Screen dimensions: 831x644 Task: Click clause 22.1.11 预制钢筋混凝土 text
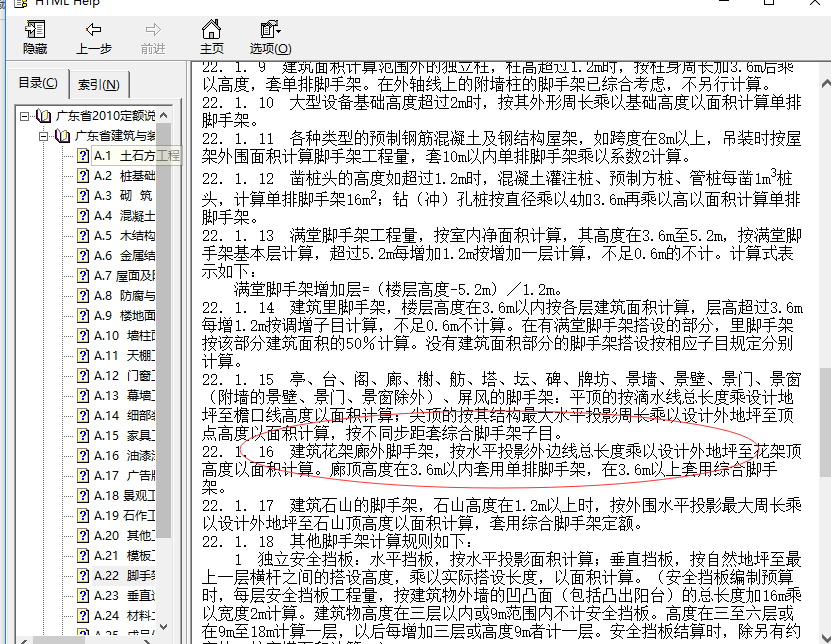click(501, 147)
